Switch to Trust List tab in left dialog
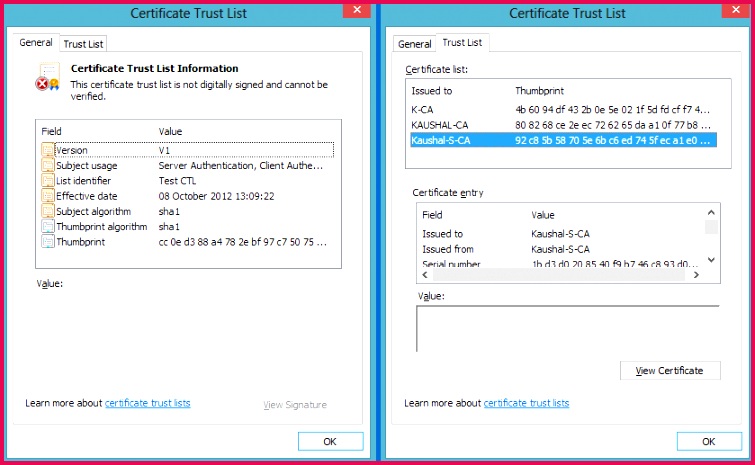This screenshot has height=465, width=755. [x=83, y=44]
